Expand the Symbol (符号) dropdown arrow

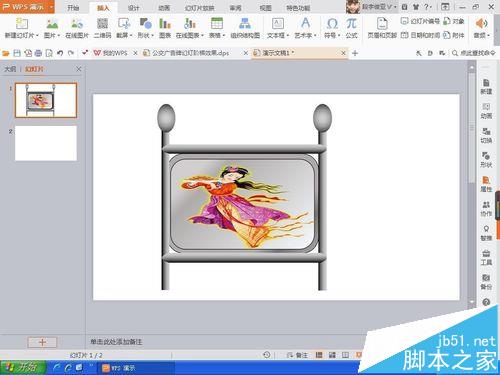pyautogui.click(x=339, y=35)
